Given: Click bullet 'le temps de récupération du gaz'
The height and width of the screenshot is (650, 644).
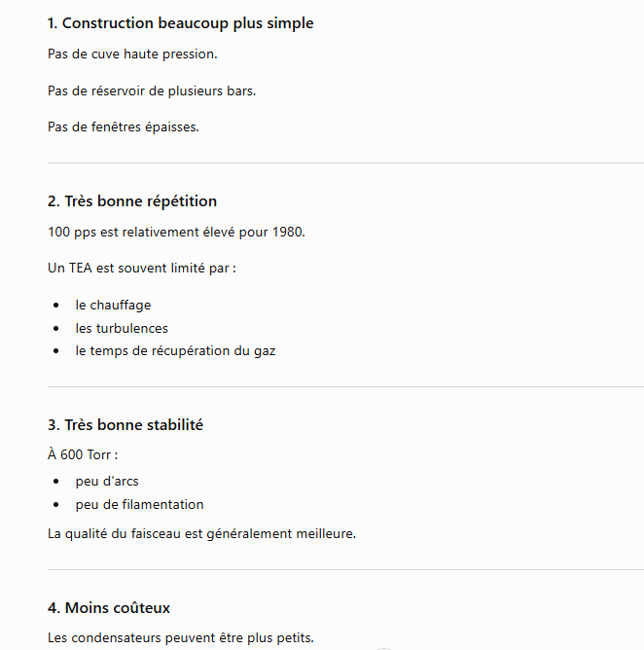Looking at the screenshot, I should click(x=175, y=351).
